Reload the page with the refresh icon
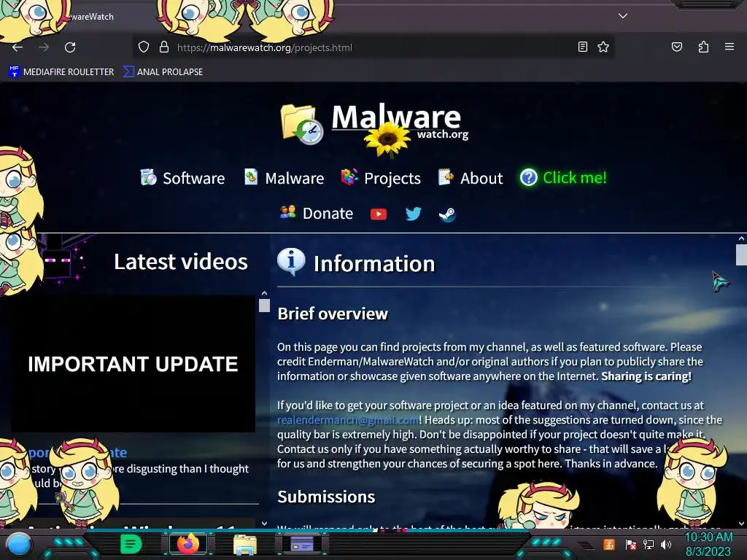The width and height of the screenshot is (747, 560). coord(70,47)
